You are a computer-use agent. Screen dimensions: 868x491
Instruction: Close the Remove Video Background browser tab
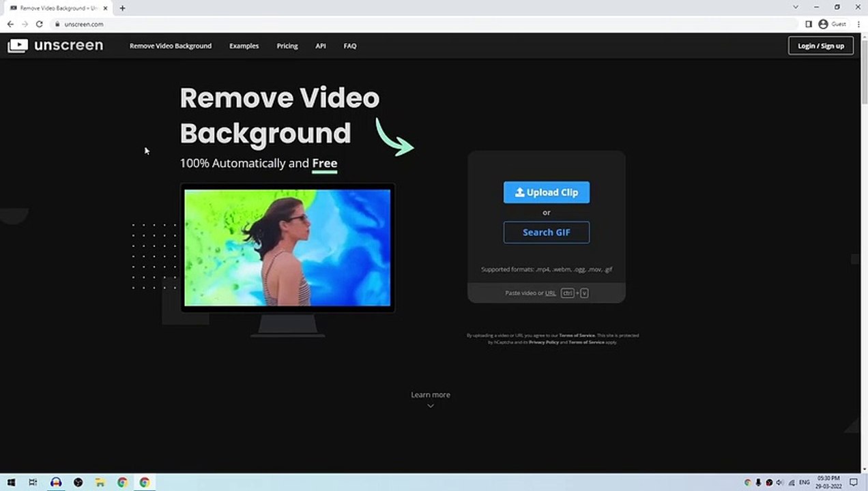tap(106, 8)
